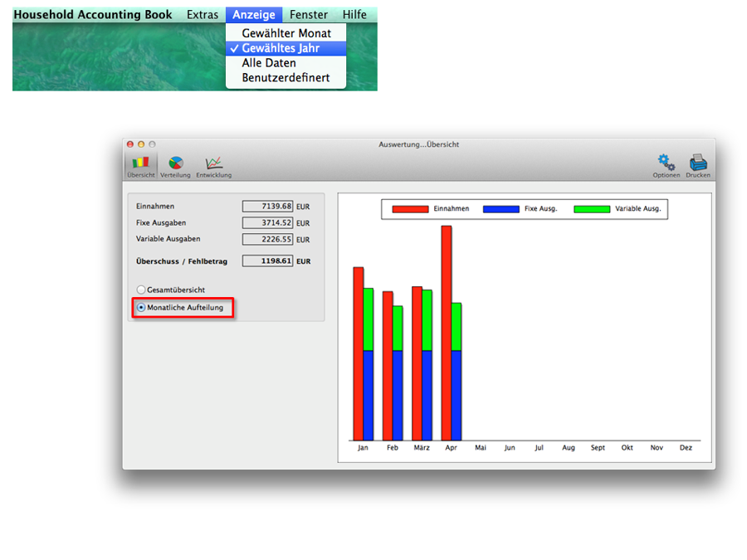Click the red Einnahmen legend swatch
This screenshot has height=560, width=747.
pos(410,209)
